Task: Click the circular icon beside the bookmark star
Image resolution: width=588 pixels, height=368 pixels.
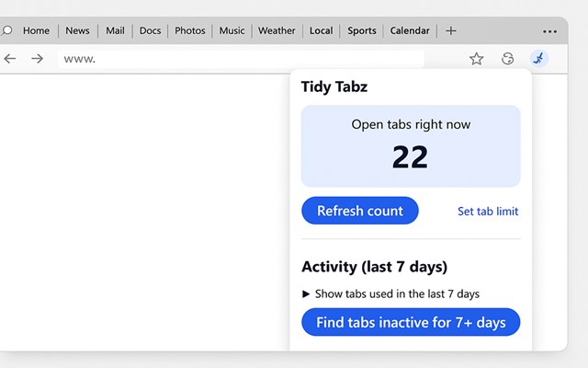Action: [508, 59]
